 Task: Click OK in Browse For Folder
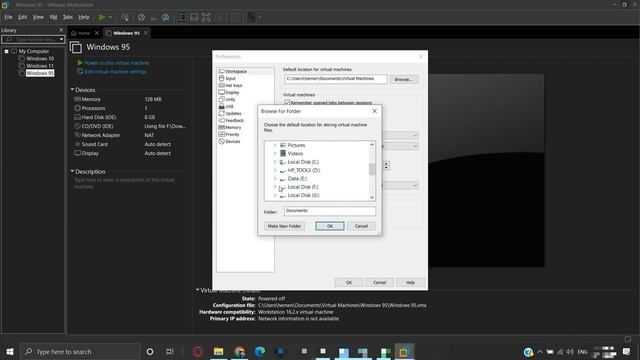[330, 226]
